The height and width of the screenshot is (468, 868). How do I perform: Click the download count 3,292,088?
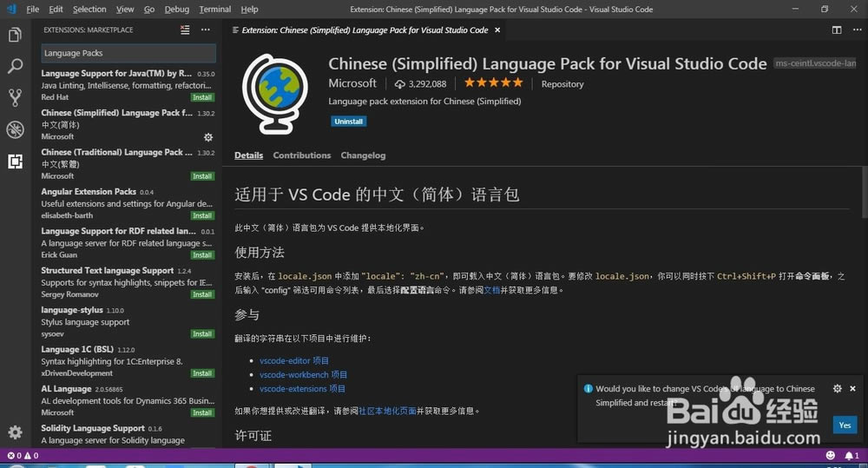(420, 84)
